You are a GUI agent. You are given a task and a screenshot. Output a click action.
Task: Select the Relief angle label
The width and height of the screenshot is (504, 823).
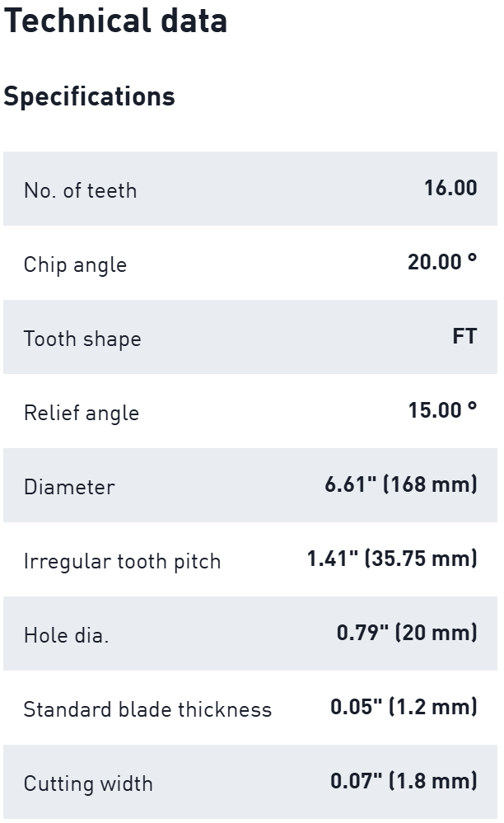coord(81,413)
